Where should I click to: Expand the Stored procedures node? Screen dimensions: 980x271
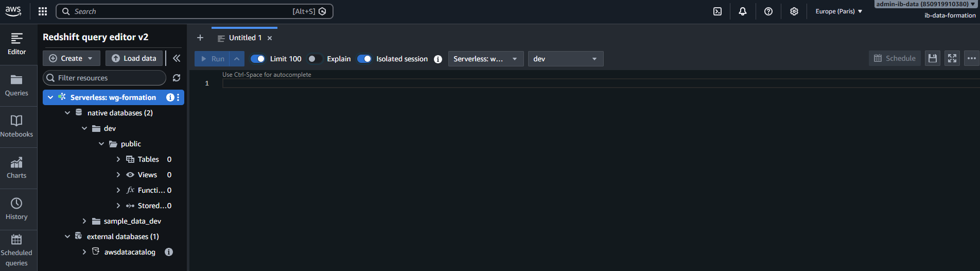tap(118, 206)
